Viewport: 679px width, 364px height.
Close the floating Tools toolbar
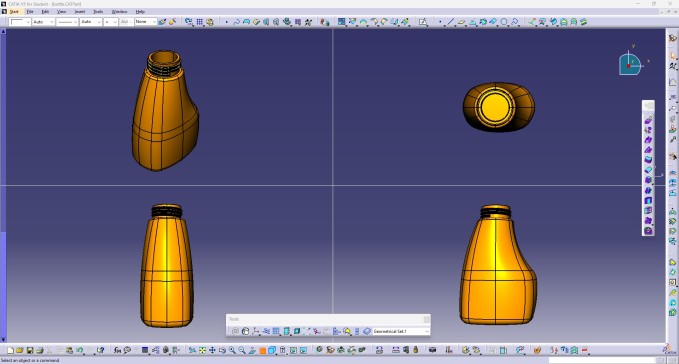(427, 319)
